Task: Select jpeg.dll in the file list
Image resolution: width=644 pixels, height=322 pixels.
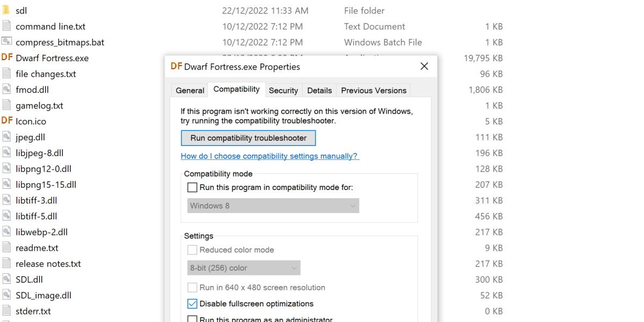Action: [31, 137]
